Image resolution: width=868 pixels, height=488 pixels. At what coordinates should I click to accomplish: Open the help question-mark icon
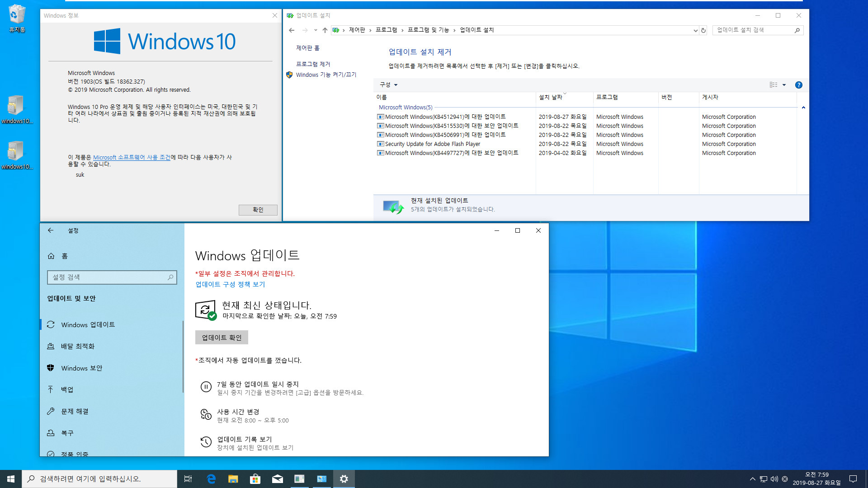(799, 85)
